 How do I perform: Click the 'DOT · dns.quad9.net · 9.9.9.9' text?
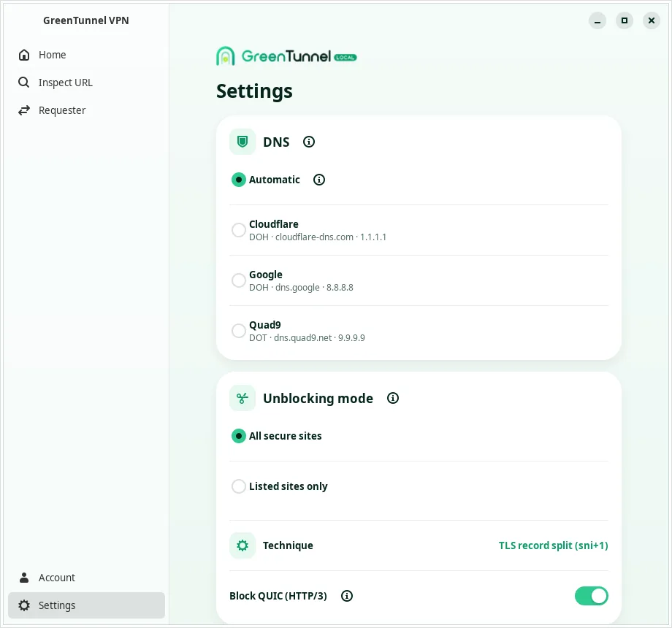tap(307, 337)
